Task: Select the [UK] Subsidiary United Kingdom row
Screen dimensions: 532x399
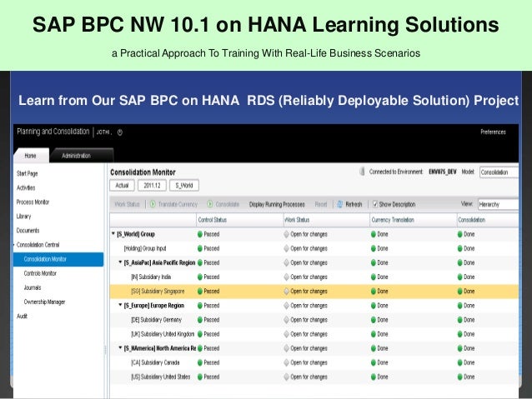Action: [314, 334]
